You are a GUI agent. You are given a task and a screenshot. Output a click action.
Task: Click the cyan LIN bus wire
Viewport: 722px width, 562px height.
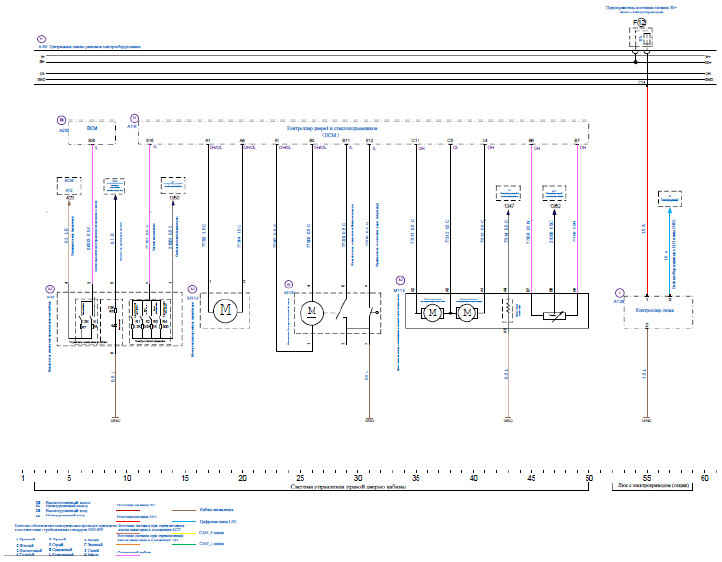pos(670,251)
